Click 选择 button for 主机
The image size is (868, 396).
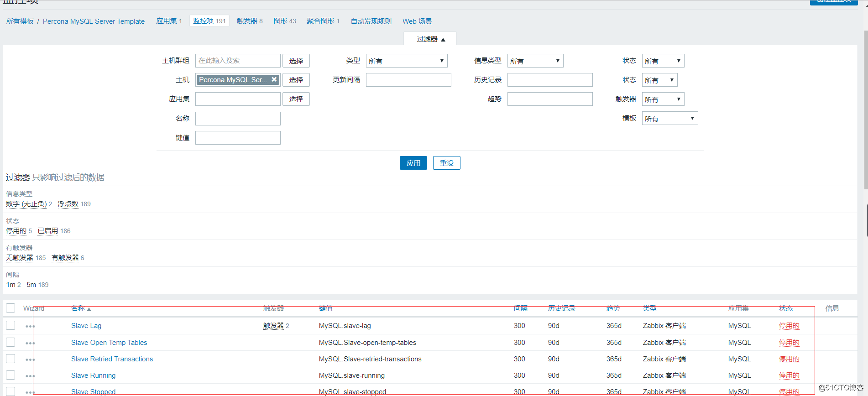[x=296, y=80]
